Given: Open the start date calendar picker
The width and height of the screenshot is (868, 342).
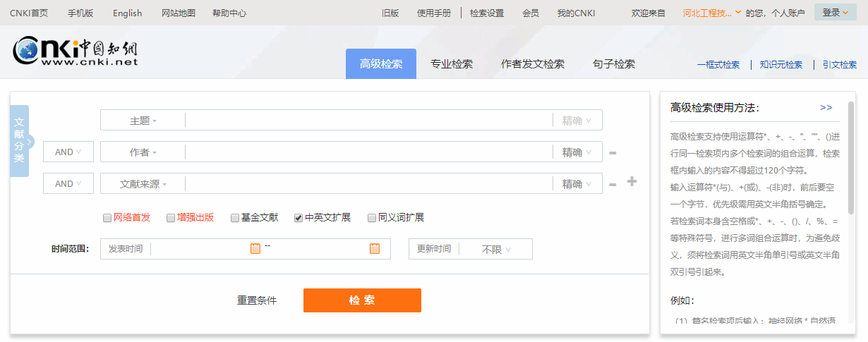Looking at the screenshot, I should [x=255, y=248].
